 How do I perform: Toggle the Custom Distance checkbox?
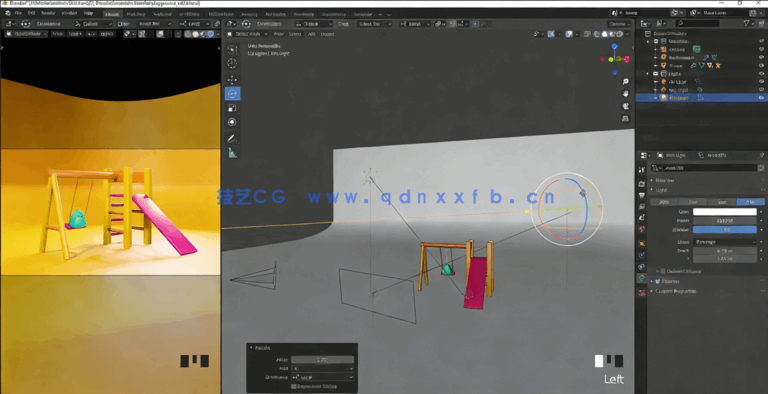[x=663, y=271]
